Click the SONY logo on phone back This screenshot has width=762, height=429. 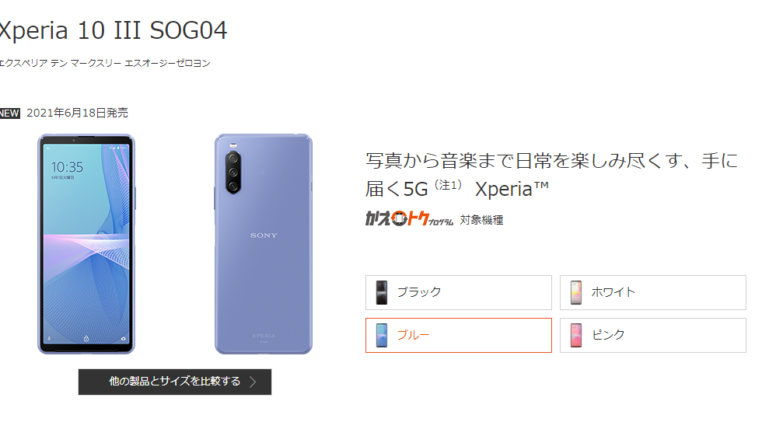click(263, 235)
